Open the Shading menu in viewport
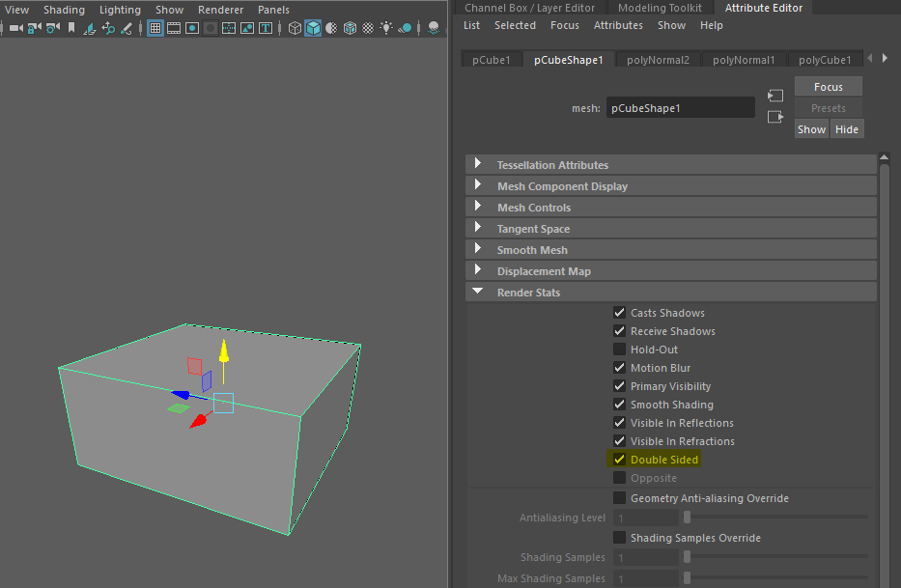Viewport: 901px width, 588px height. [x=64, y=10]
